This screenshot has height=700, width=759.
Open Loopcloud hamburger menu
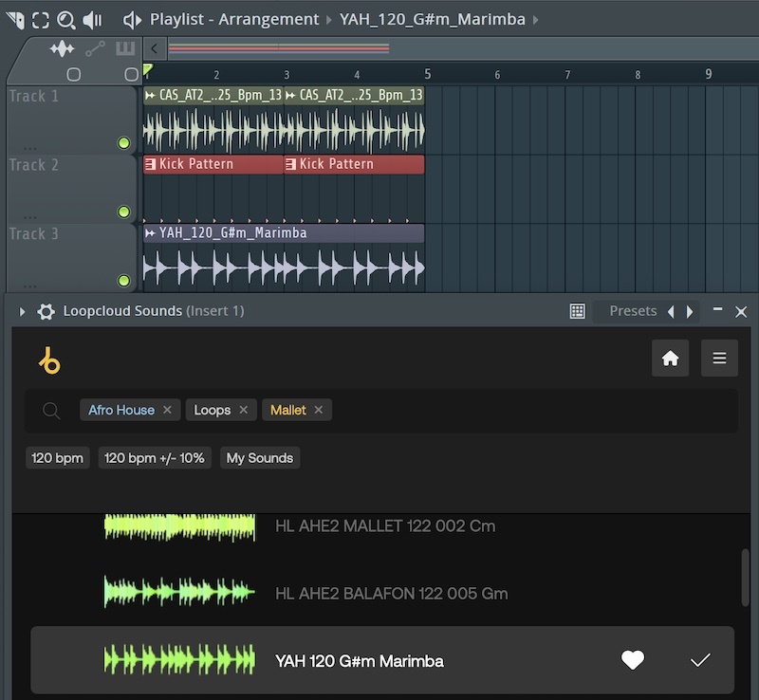719,359
